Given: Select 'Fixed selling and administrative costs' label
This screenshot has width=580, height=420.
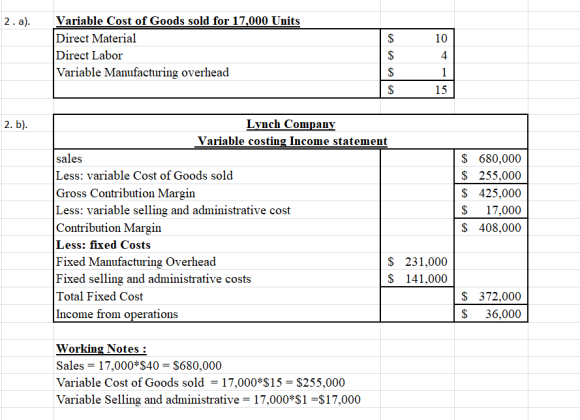Looking at the screenshot, I should [x=154, y=279].
